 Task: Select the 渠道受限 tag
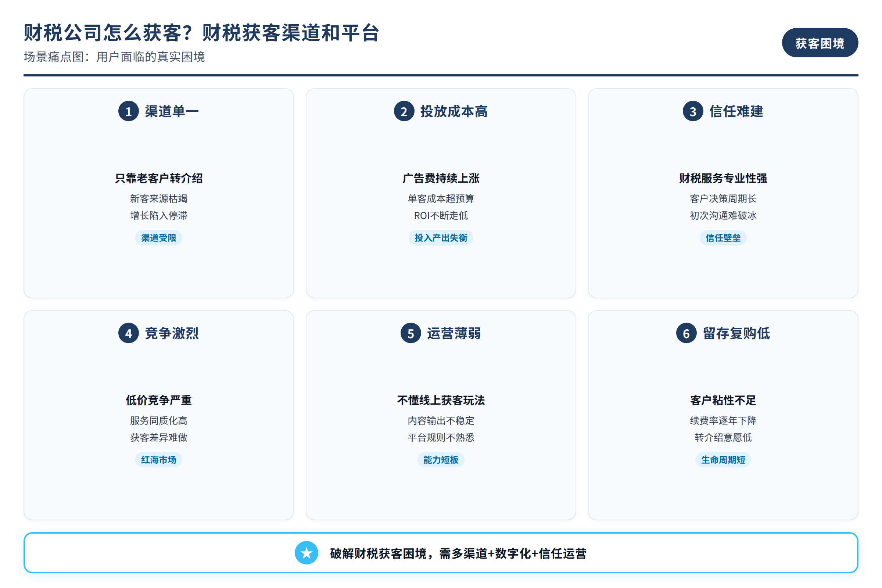[159, 238]
